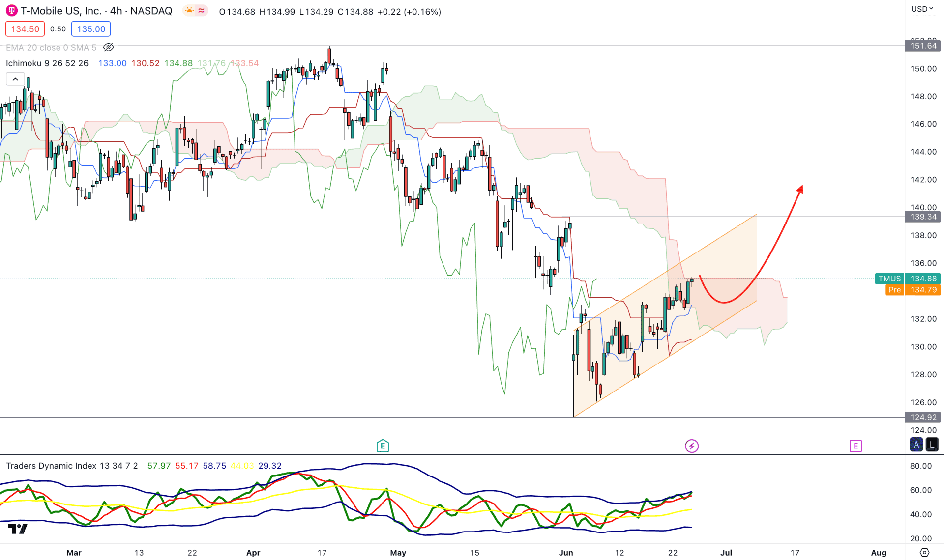The image size is (944, 560).
Task: Open chart settings gear icon
Action: [x=924, y=553]
